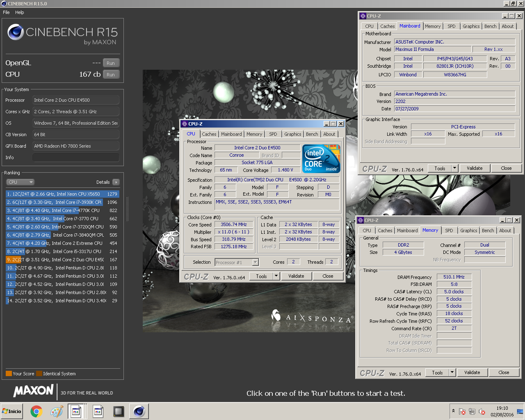Click the Tools button in the CPU-Z CPU window
This screenshot has height=420, width=525.
click(262, 276)
